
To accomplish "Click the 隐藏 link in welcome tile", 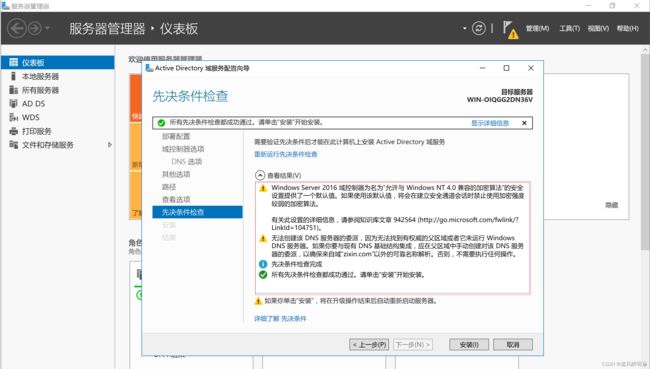I will 611,205.
